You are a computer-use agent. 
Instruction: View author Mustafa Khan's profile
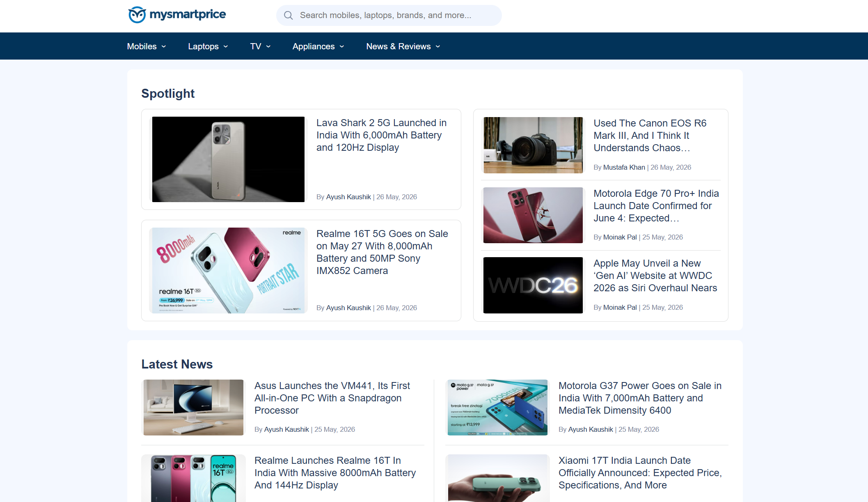click(x=624, y=167)
